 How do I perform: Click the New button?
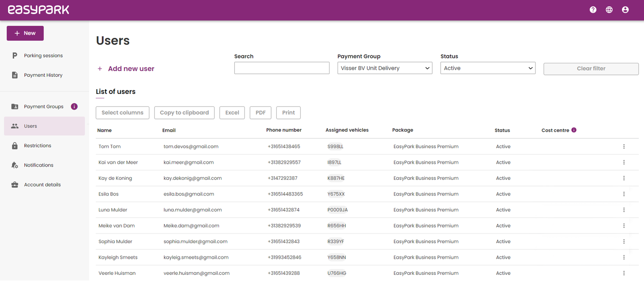(25, 33)
